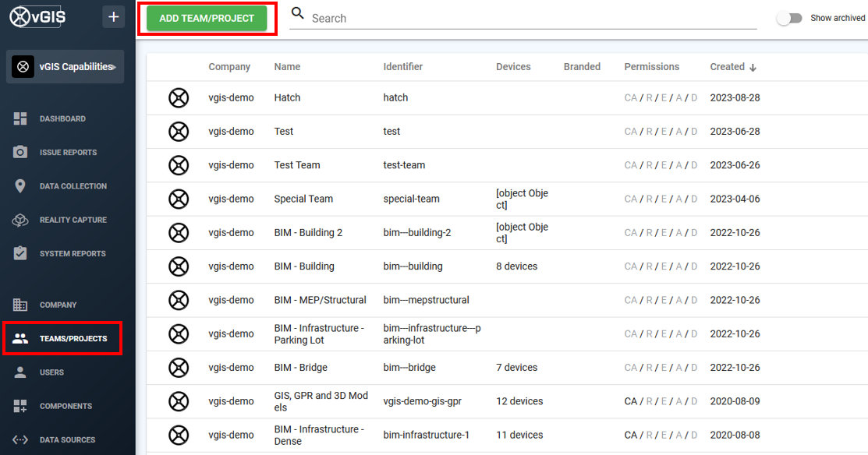Click the GIS, GPR and 3D Models name

[321, 401]
